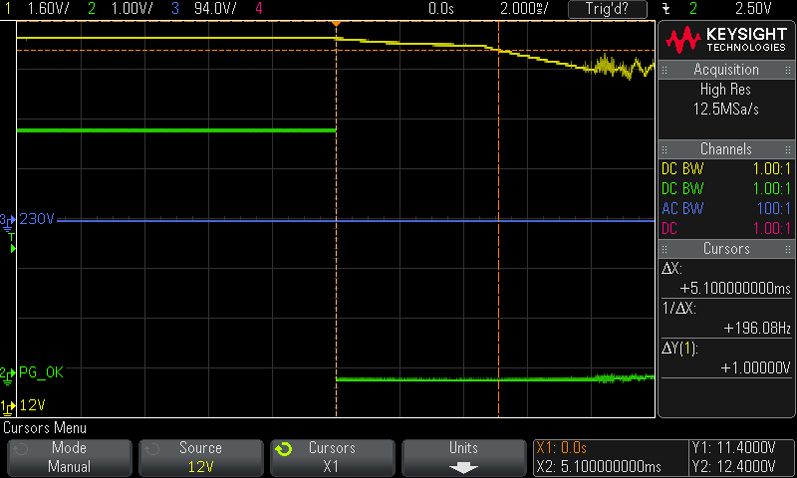Click the 12.5MSa/s sample rate
The height and width of the screenshot is (478, 797).
tap(725, 109)
